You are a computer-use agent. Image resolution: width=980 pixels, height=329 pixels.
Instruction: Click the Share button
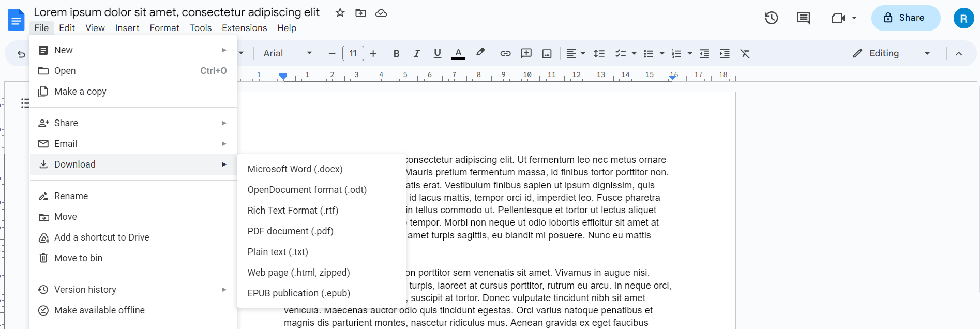pos(906,18)
